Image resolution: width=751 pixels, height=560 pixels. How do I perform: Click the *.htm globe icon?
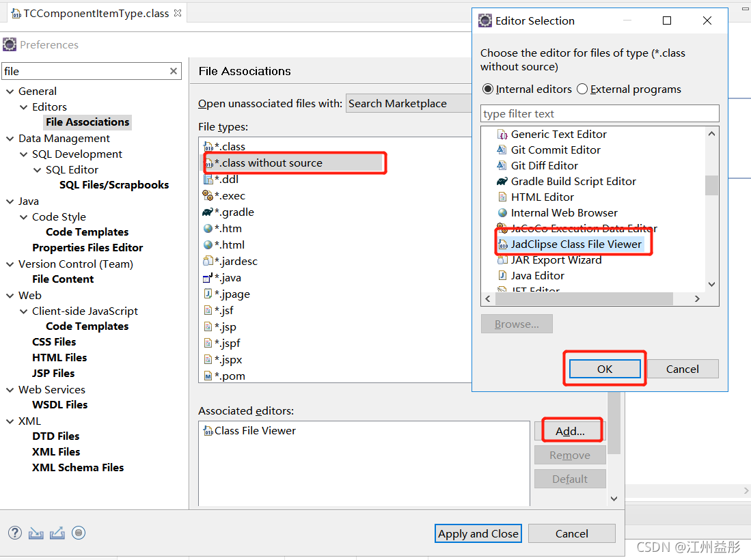[208, 228]
